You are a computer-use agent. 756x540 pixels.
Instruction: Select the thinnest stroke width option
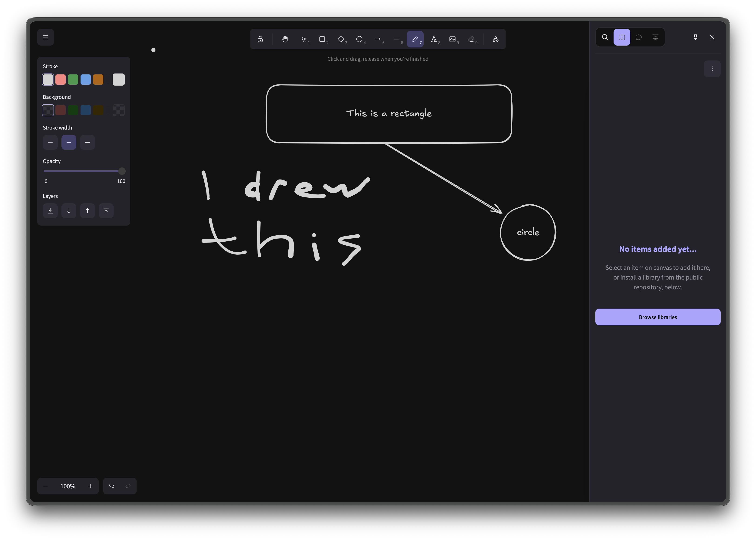click(x=50, y=142)
